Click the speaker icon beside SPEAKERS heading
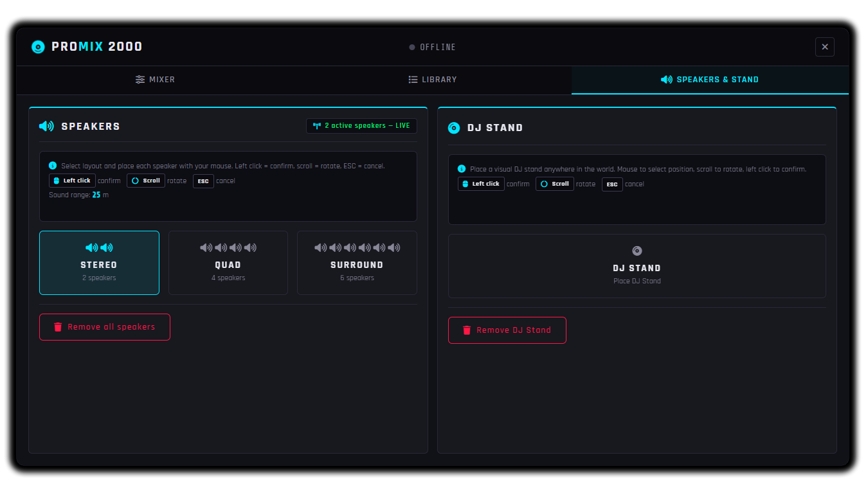Screen dimensions: 868x489 click(x=46, y=127)
